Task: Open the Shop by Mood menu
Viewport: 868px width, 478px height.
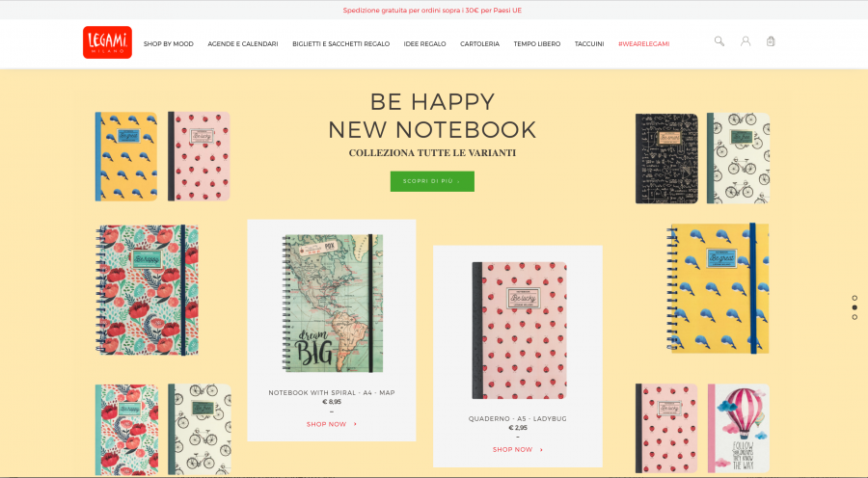Action: click(168, 43)
